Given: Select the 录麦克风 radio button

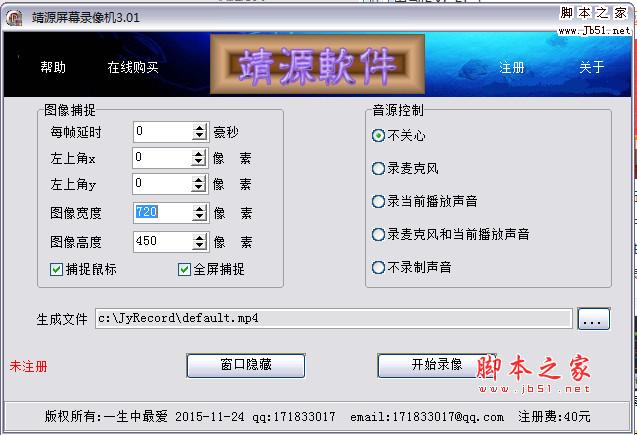Looking at the screenshot, I should click(x=378, y=168).
